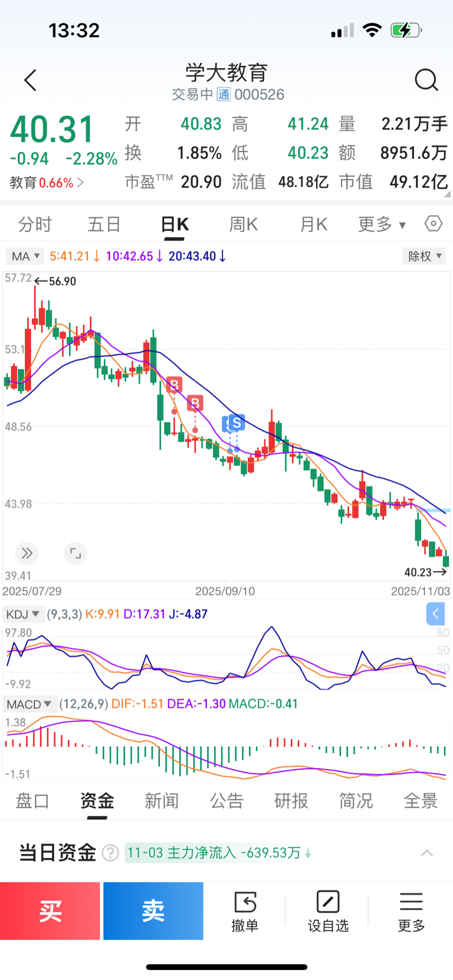The height and width of the screenshot is (980, 453).
Task: Tap the battery status icon
Action: pyautogui.click(x=406, y=30)
